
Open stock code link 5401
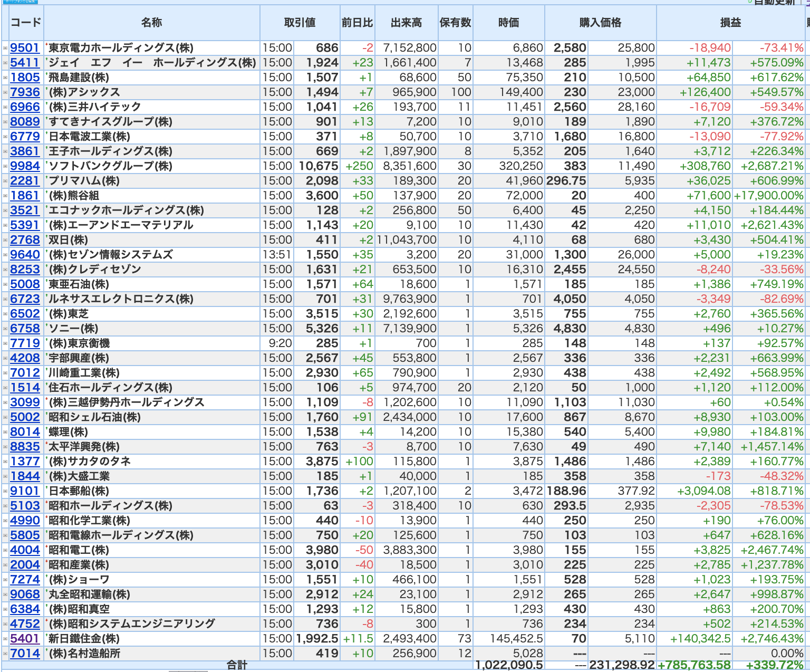click(x=25, y=639)
